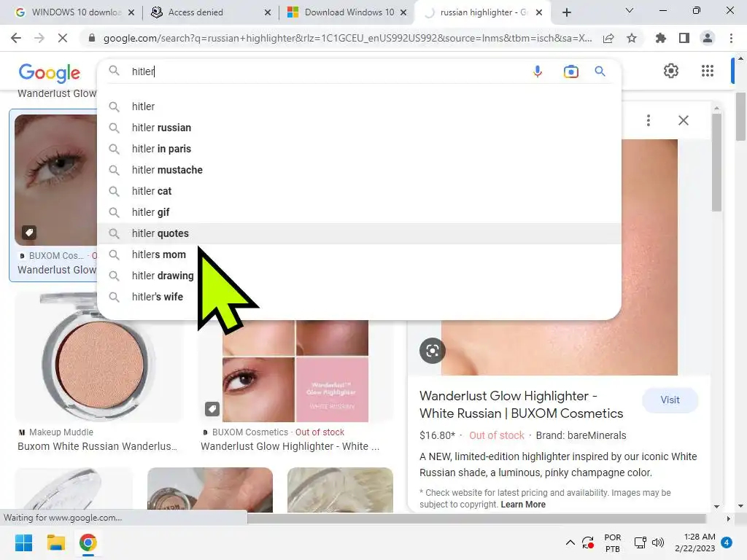Close the russian highlighter tab

click(539, 12)
